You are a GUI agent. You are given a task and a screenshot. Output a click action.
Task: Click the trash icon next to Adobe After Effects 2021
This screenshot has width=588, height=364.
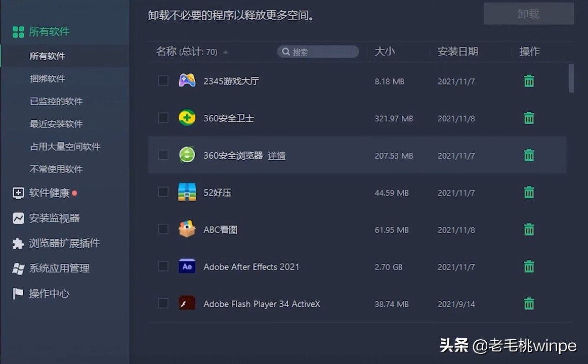tap(528, 266)
